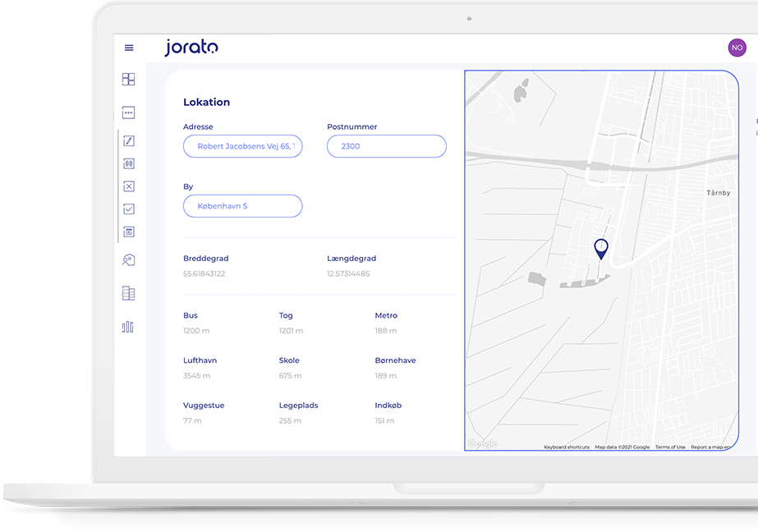
Task: Select the buildings icon in sidebar
Action: click(128, 293)
